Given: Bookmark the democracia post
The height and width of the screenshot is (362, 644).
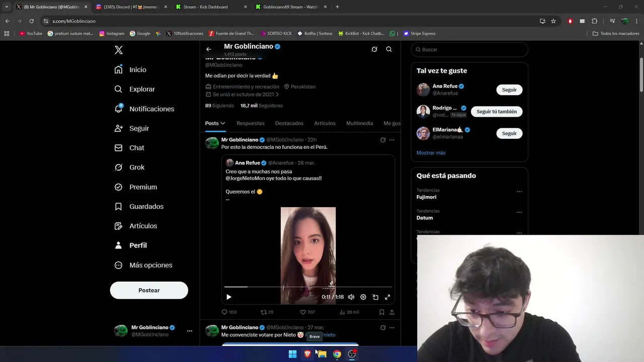Looking at the screenshot, I should pyautogui.click(x=382, y=312).
